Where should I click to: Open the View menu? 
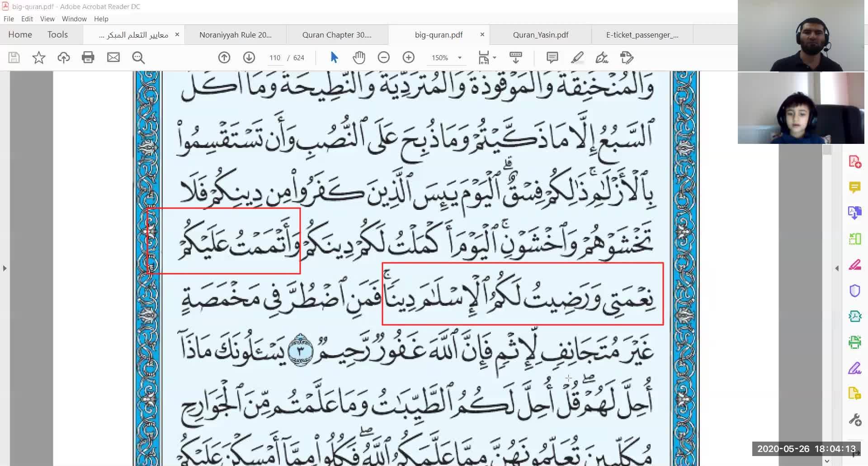47,19
